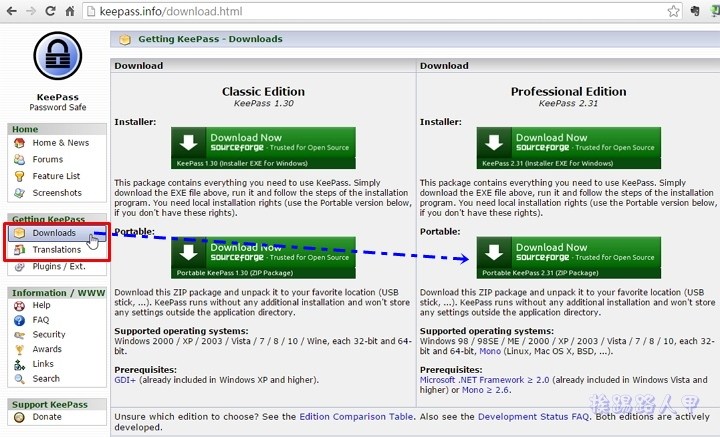
Task: Focus the keepass.info address bar
Action: point(381,11)
